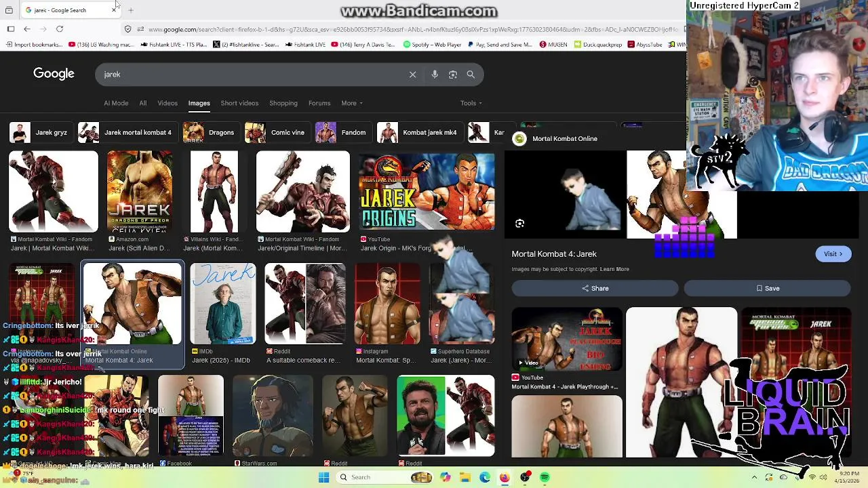Open Mortal Kombat 4: Jarek title
The image size is (868, 488).
554,254
